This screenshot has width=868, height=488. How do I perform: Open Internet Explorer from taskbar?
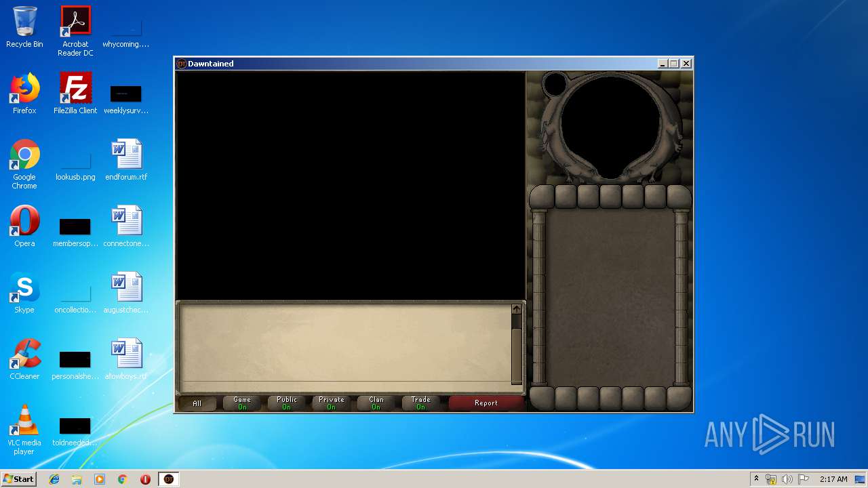click(54, 479)
